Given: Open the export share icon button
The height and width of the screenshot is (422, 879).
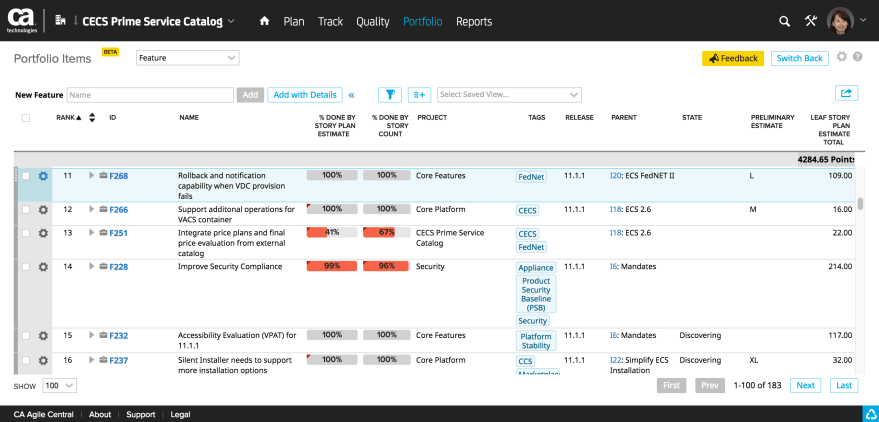Looking at the screenshot, I should pyautogui.click(x=847, y=94).
